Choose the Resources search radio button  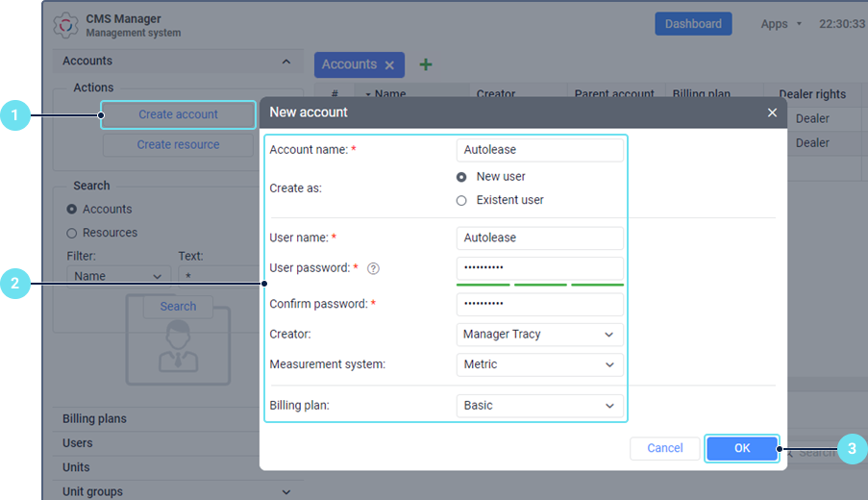71,233
